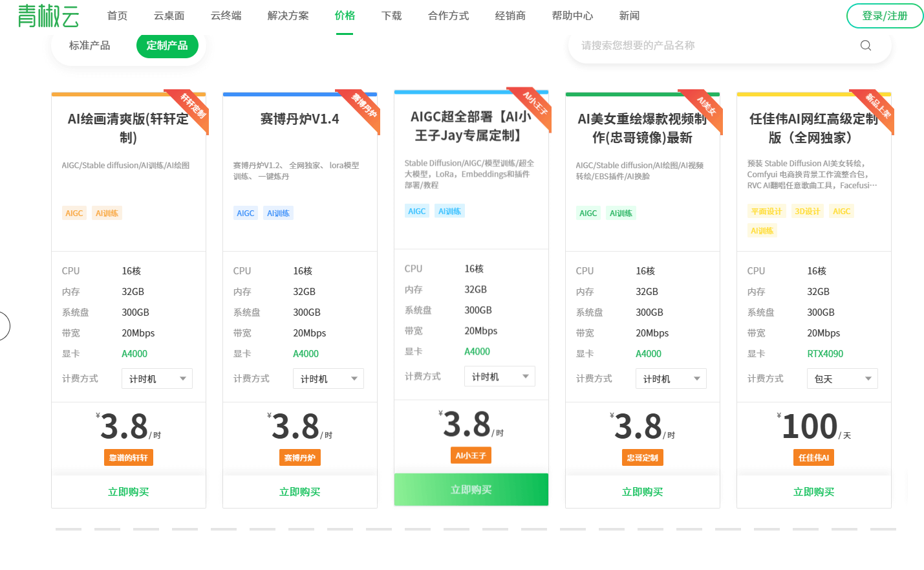Click AI训练 tag on 赛博丹炉V1.4 card
924x570 pixels.
click(279, 213)
